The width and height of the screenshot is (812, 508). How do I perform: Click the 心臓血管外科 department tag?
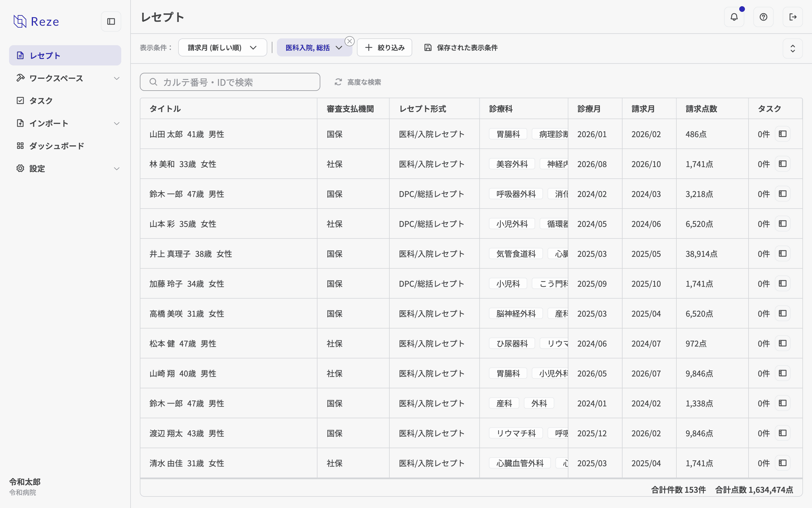[x=520, y=463]
